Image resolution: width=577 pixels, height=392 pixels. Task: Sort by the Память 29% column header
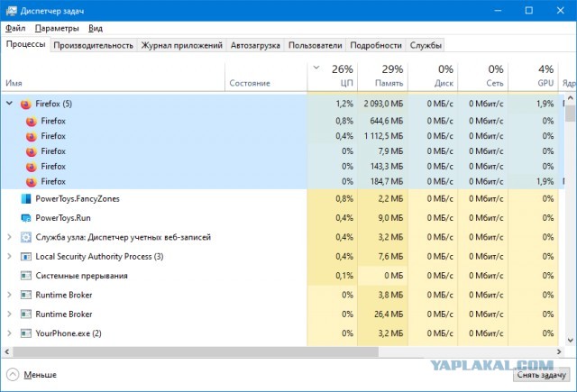pyautogui.click(x=382, y=77)
